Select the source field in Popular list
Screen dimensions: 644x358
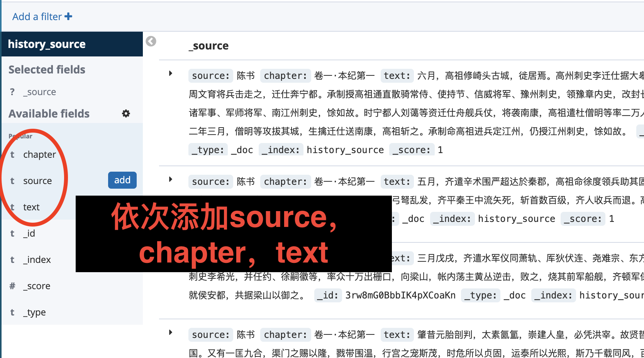pos(37,181)
